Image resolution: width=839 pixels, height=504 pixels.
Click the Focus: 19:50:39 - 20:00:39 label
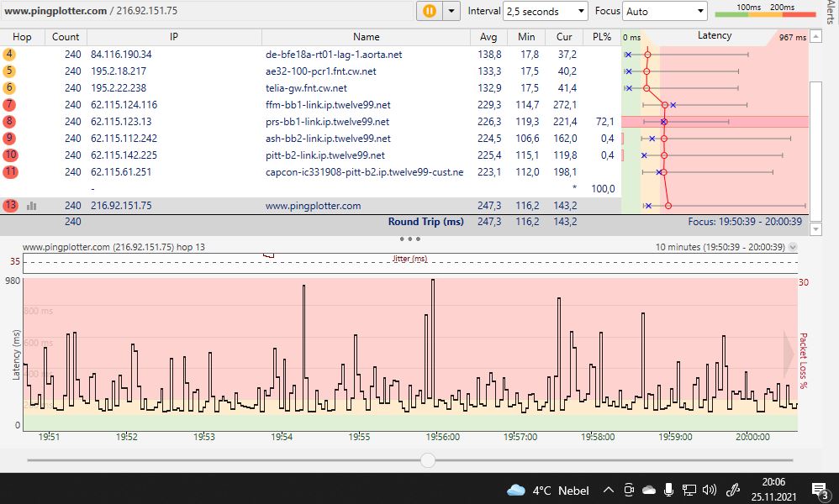point(745,221)
